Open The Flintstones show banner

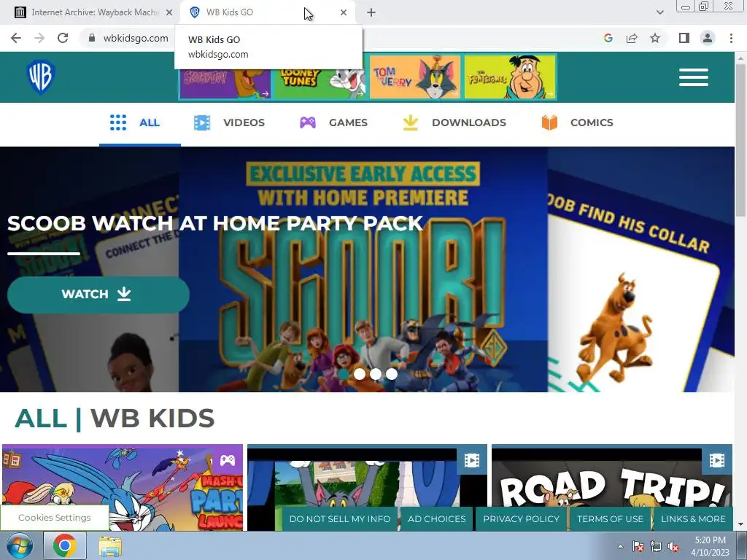pyautogui.click(x=510, y=77)
